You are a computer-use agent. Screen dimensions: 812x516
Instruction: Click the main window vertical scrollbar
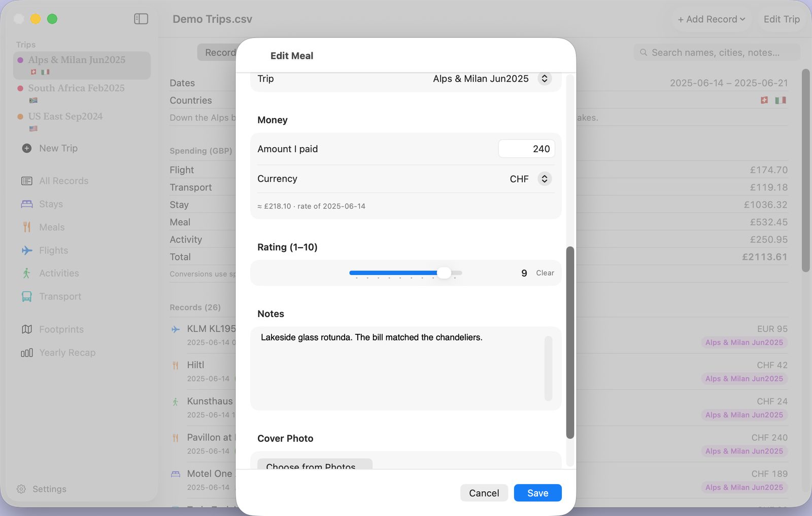tap(805, 170)
